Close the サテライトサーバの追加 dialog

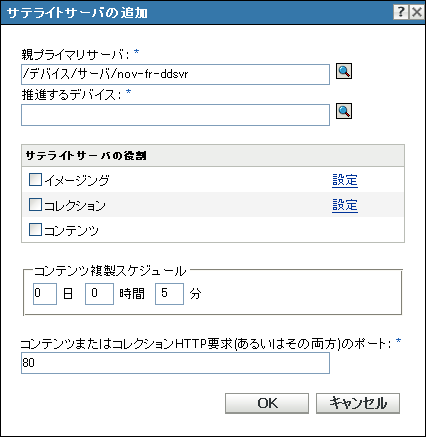417,12
